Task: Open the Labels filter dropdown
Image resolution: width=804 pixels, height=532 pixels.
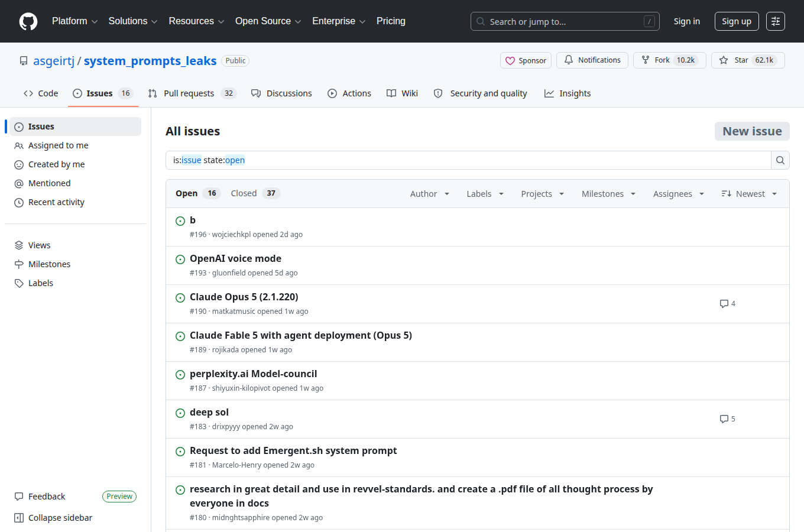Action: tap(485, 194)
